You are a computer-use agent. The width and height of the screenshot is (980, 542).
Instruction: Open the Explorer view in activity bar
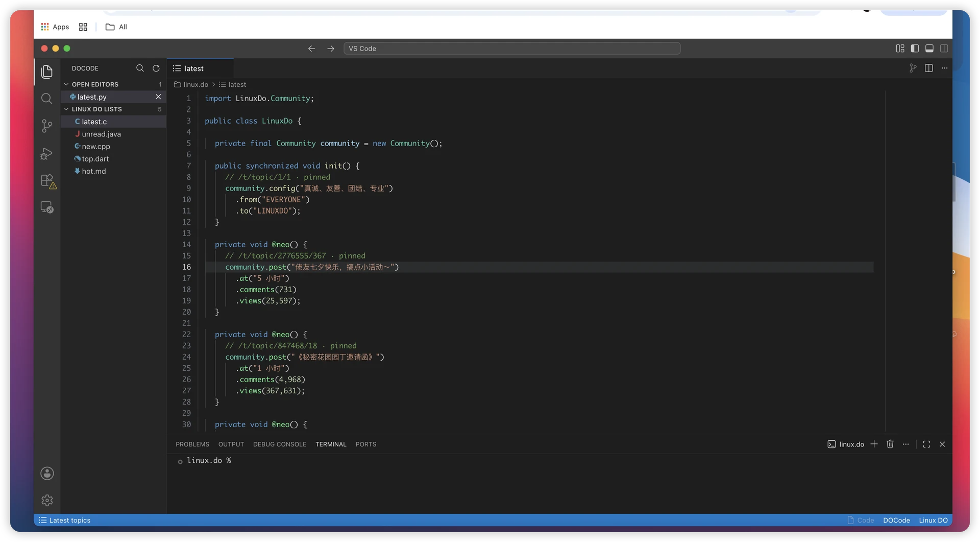coord(47,72)
